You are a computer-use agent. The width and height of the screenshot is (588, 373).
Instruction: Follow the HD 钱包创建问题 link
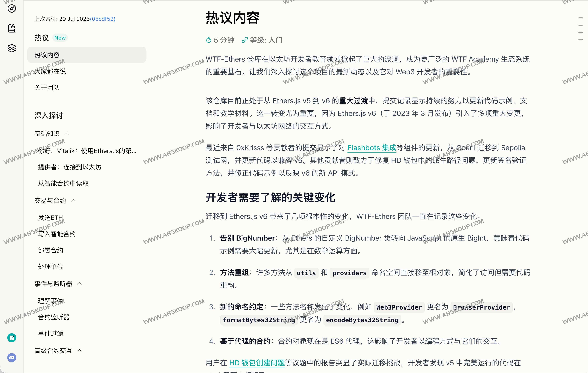pos(257,363)
